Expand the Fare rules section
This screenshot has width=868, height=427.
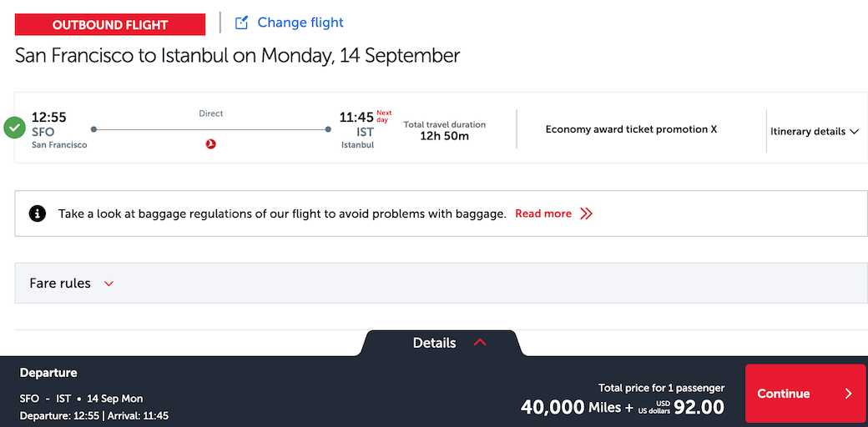coord(60,284)
